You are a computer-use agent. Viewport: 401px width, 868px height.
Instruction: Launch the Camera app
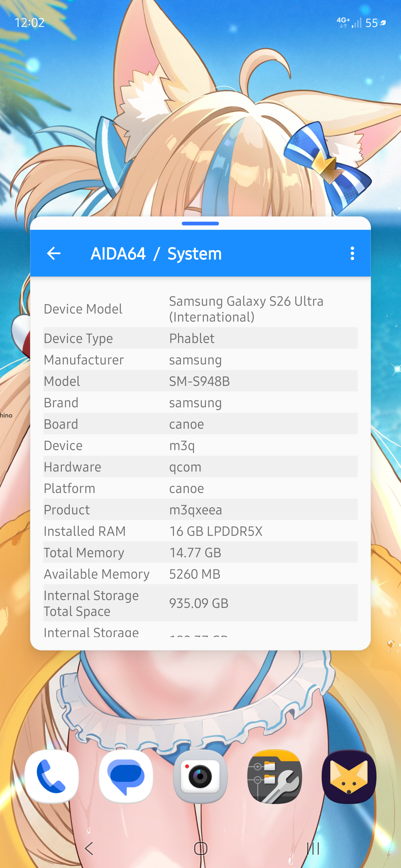200,776
